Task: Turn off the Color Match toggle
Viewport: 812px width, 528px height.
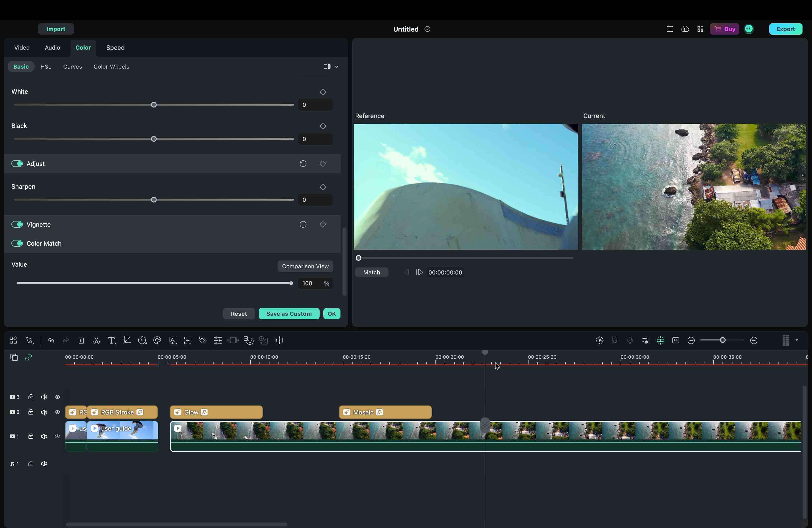Action: (x=17, y=243)
